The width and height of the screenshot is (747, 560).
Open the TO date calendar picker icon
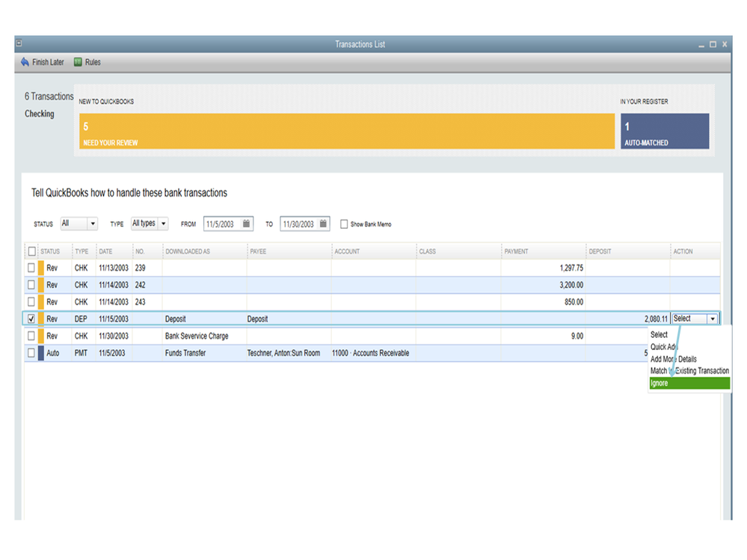pos(323,224)
